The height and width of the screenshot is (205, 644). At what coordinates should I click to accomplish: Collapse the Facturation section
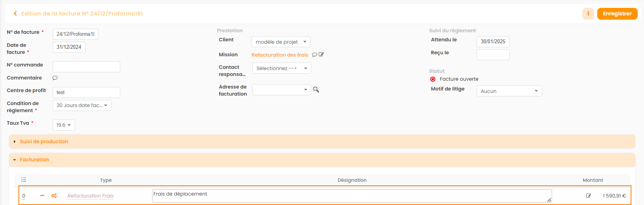pos(35,160)
